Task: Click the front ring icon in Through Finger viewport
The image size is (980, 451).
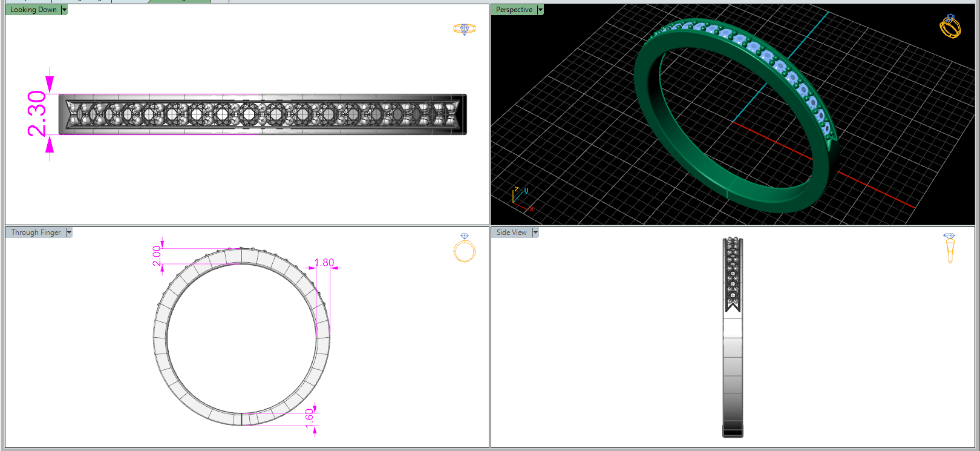Action: click(x=465, y=248)
